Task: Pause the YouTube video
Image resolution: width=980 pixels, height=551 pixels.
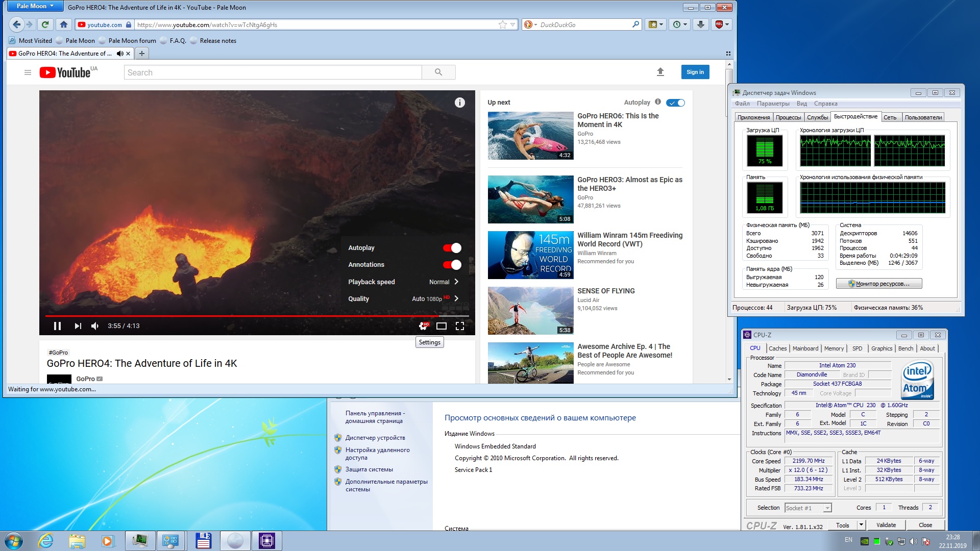Action: (57, 326)
